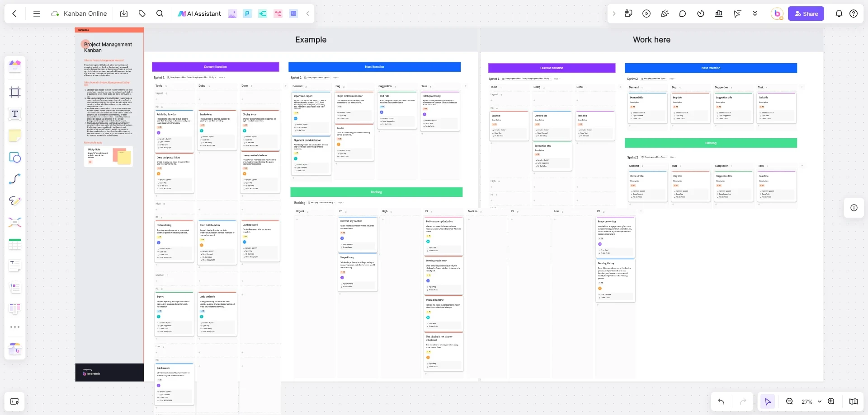This screenshot has height=415, width=868.
Task: Click the Example heading
Action: [311, 40]
